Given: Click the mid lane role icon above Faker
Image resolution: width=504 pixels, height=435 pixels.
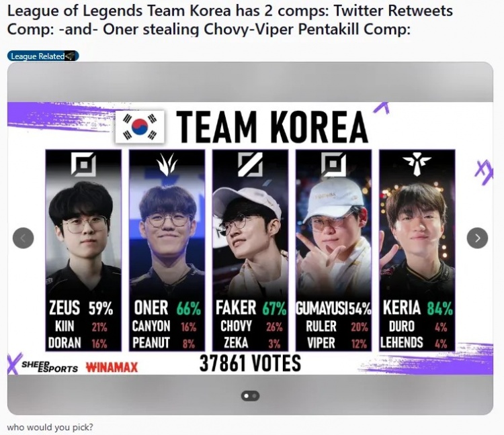Looking at the screenshot, I should (x=250, y=164).
